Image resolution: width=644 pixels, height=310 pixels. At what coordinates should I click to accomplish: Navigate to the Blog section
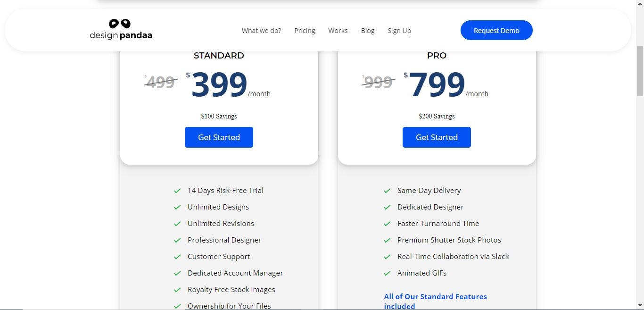point(368,31)
